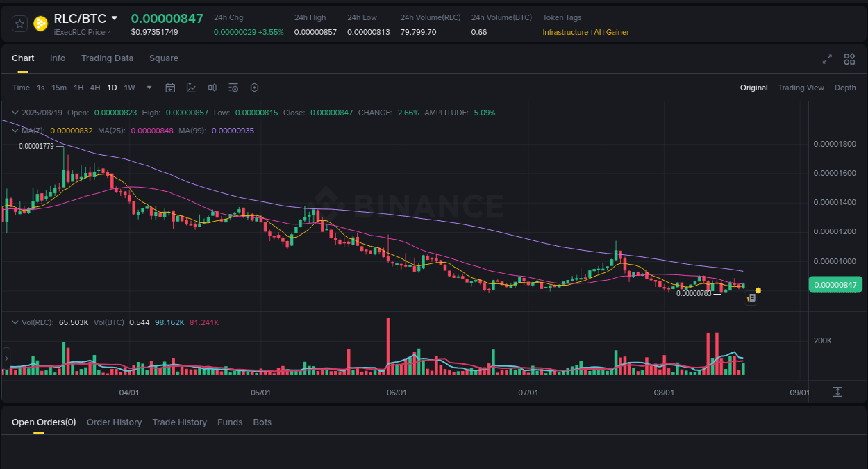
Task: Select the 1W candle timeframe
Action: point(129,88)
